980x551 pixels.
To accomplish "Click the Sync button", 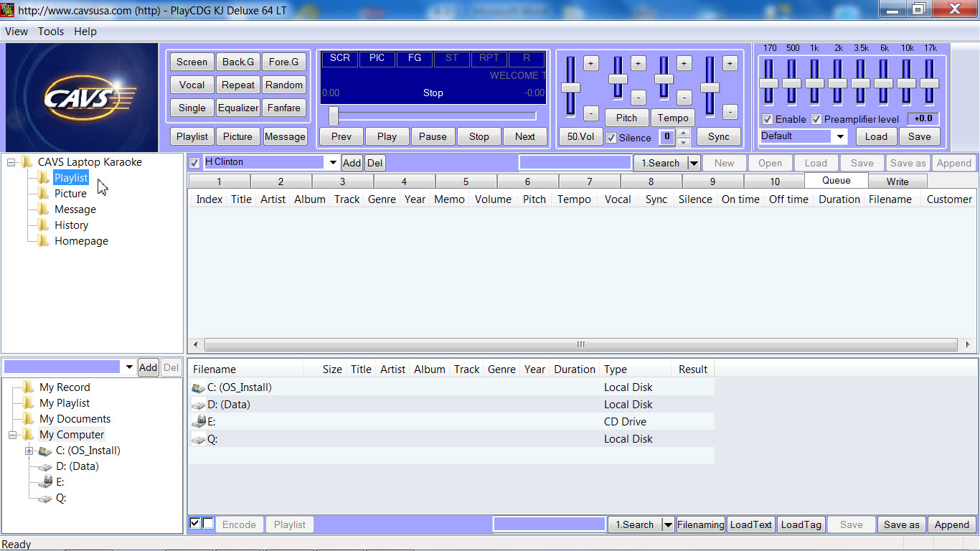I will pos(718,136).
